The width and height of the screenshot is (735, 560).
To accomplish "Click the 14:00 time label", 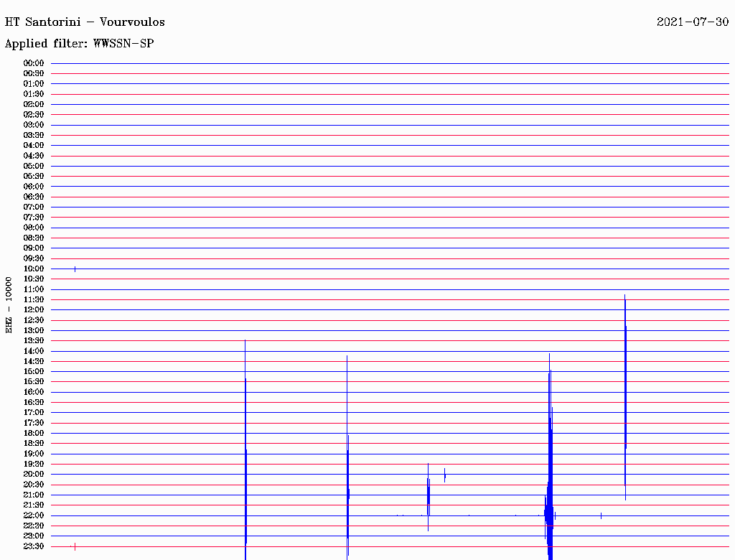I will (34, 351).
